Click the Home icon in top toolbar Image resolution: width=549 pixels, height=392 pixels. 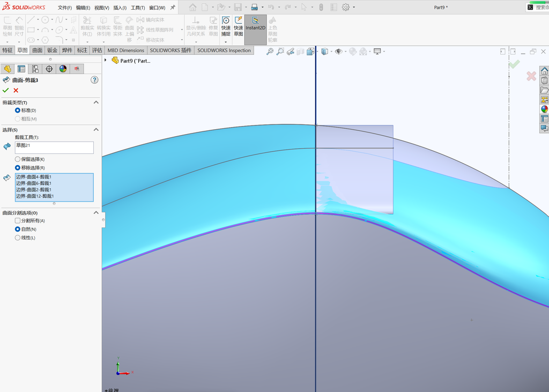pyautogui.click(x=192, y=7)
